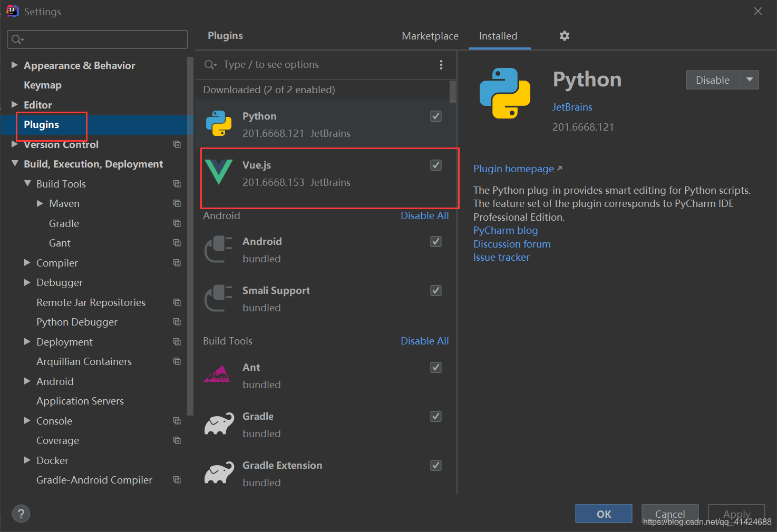Click the project-level icon beside Gant
777x532 pixels.
(x=177, y=243)
